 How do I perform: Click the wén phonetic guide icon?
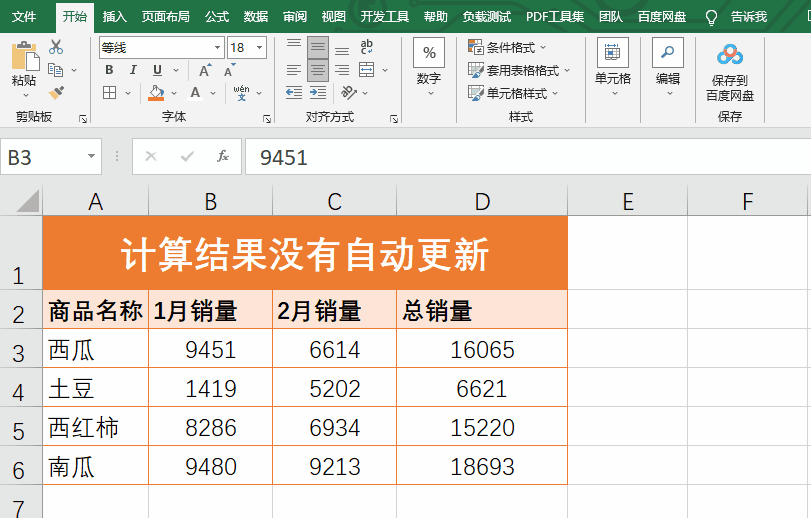[x=241, y=93]
